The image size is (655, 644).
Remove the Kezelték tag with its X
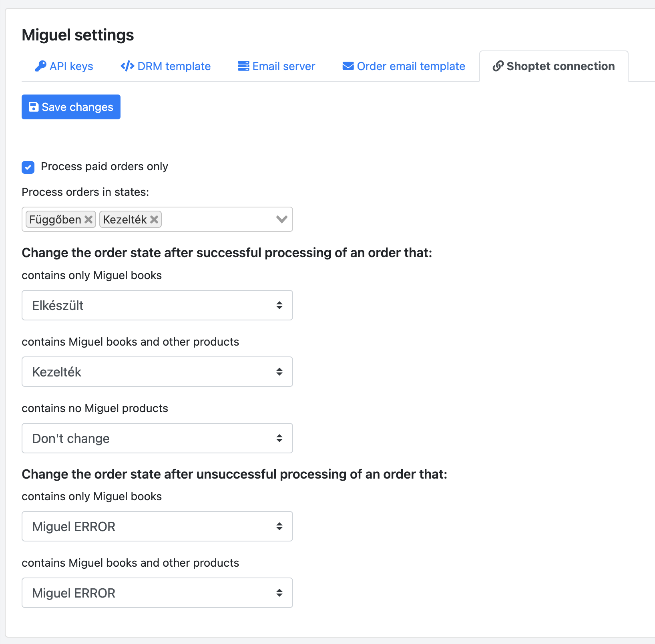pos(154,219)
